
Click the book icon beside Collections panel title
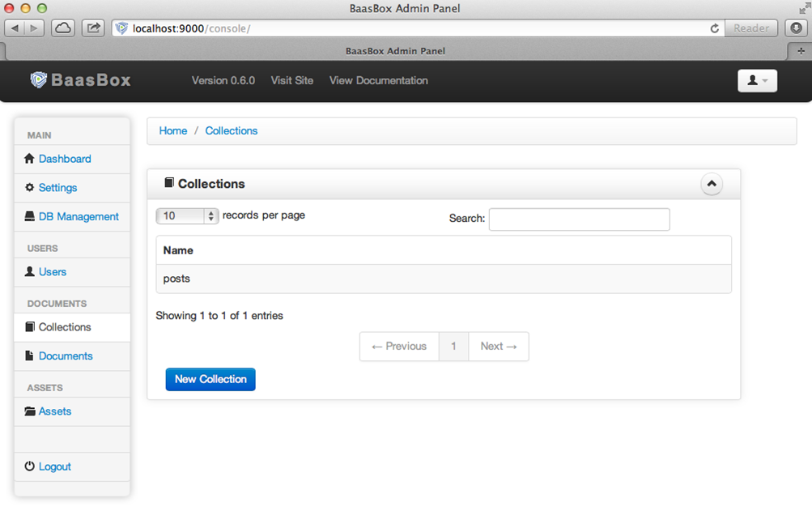point(169,182)
